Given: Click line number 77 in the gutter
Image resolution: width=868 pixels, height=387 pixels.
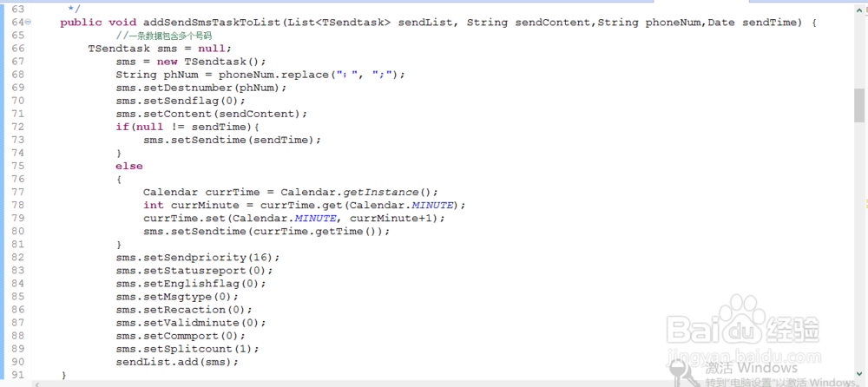Looking at the screenshot, I should pyautogui.click(x=17, y=192).
